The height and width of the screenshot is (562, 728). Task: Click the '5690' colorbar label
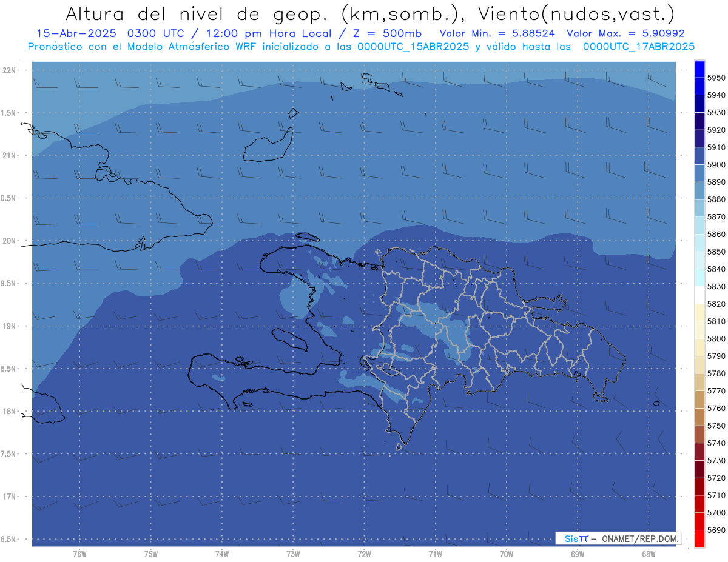pyautogui.click(x=716, y=530)
